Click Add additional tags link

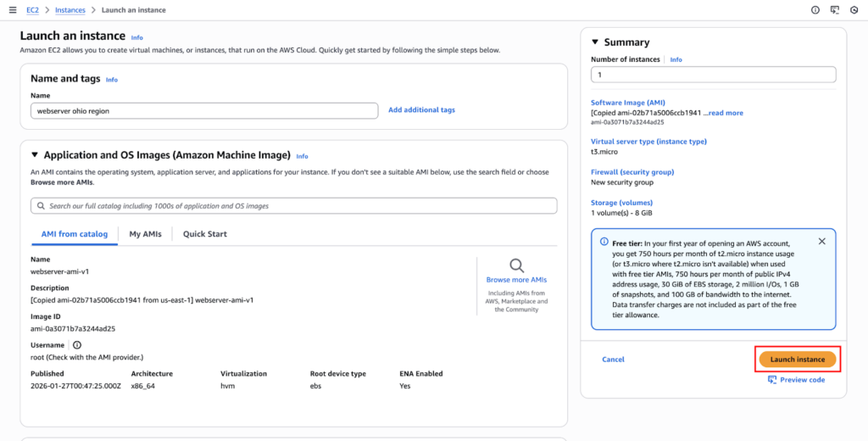[421, 109]
